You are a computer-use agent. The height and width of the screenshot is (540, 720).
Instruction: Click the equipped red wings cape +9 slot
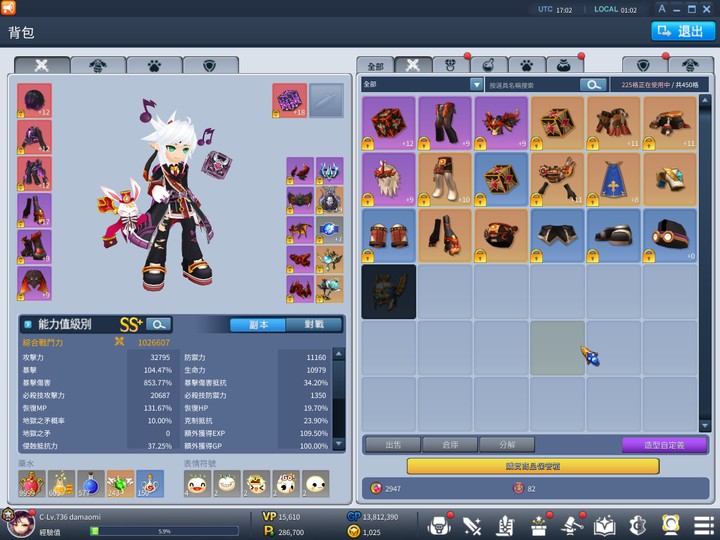point(34,284)
